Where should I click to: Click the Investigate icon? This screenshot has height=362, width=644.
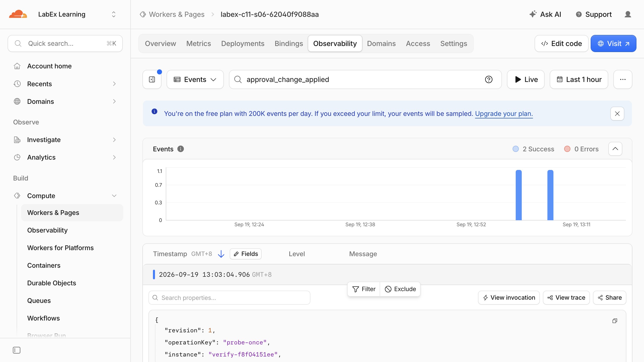pos(17,140)
